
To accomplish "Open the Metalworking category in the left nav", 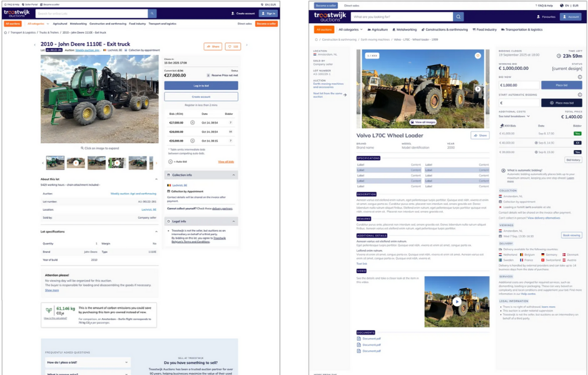I will 78,23.
